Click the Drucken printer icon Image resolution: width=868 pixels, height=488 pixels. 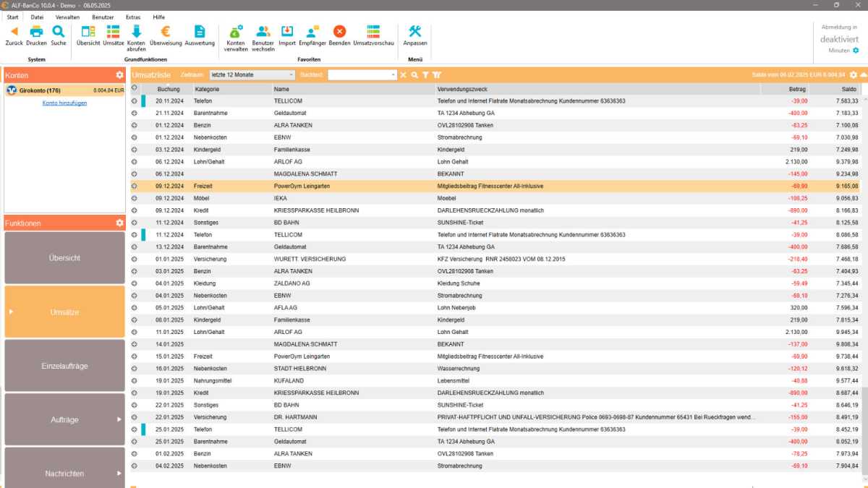coord(36,32)
